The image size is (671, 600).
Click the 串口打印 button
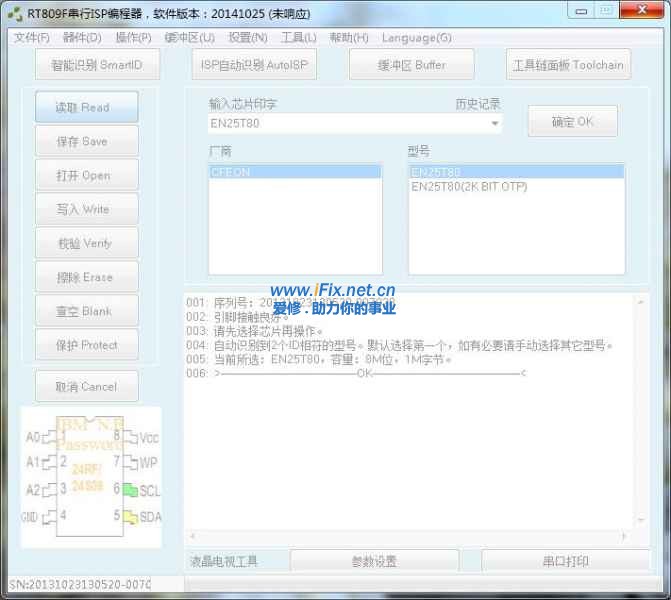[x=565, y=561]
